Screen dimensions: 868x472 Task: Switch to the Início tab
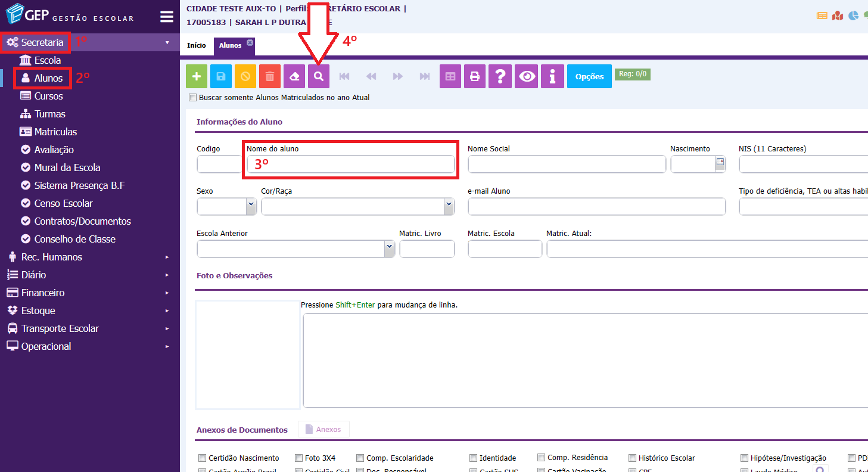(x=197, y=45)
